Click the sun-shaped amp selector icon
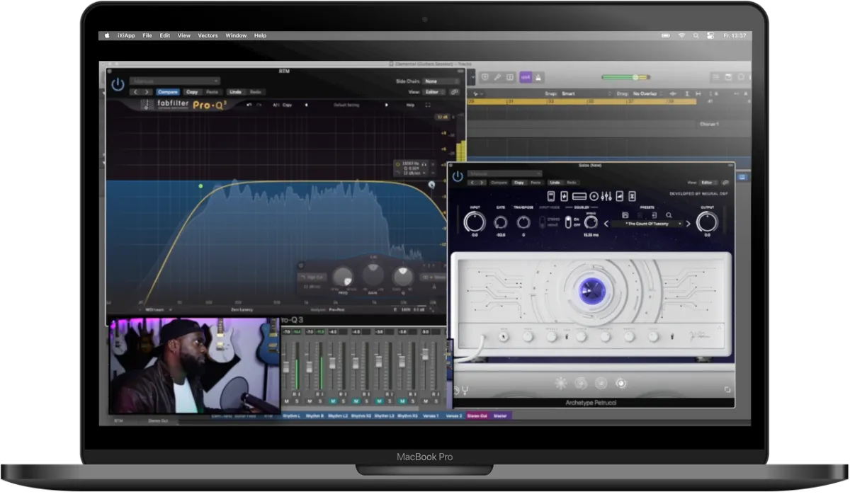Screen dimensions: 850x504 561,383
